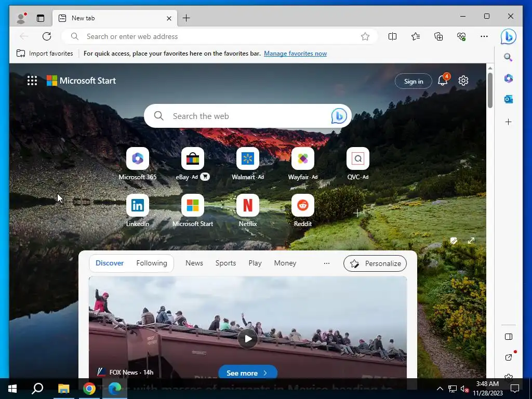
Task: Open Bing Copilot sidebar button
Action: (508, 36)
